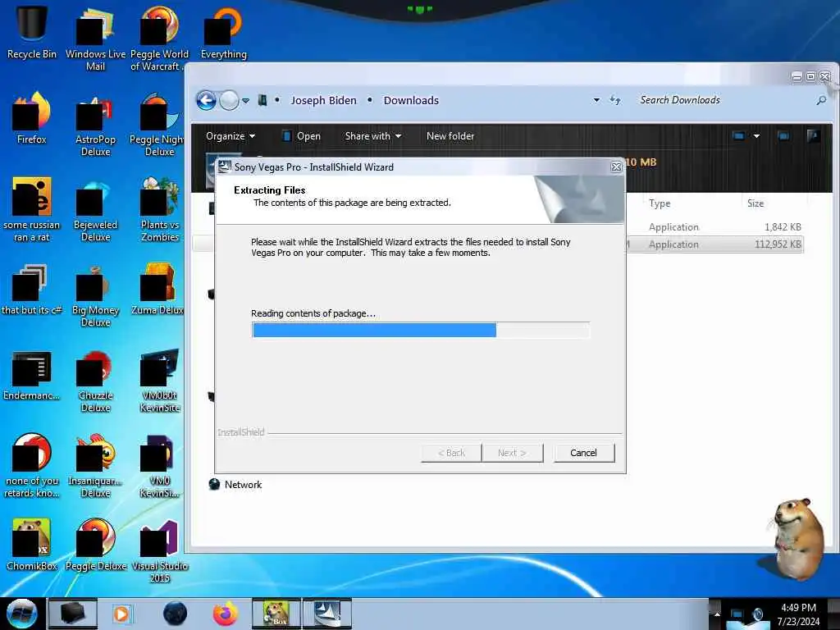Open Big Money Deluxe desktop icon
840x630 pixels.
pyautogui.click(x=95, y=295)
